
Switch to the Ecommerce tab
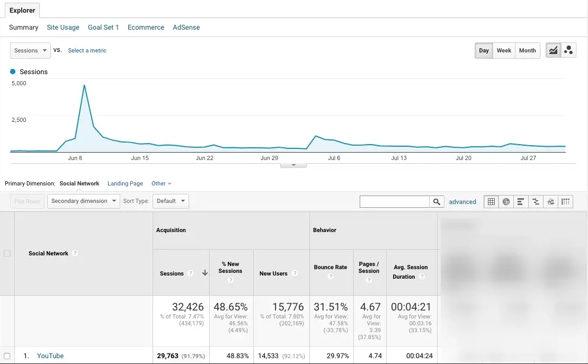coord(146,27)
